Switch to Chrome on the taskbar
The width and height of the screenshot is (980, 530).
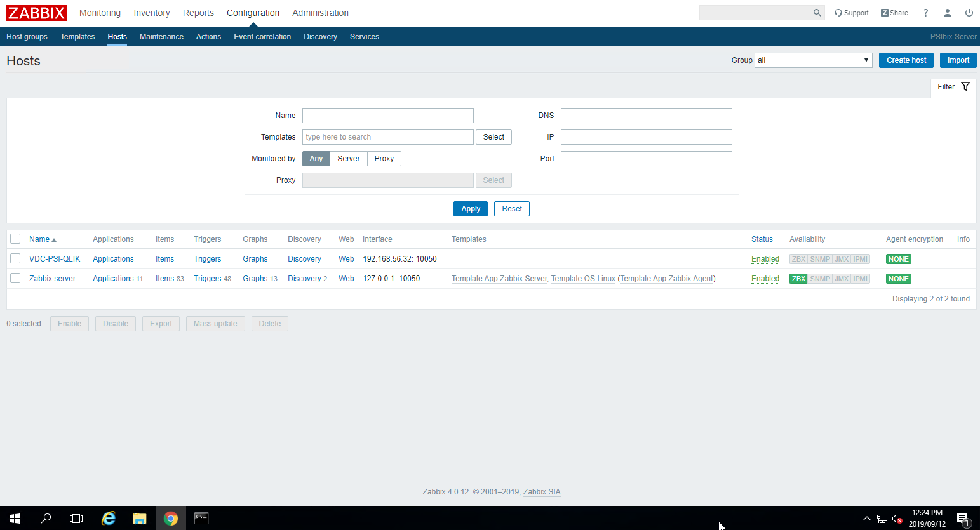tap(171, 519)
